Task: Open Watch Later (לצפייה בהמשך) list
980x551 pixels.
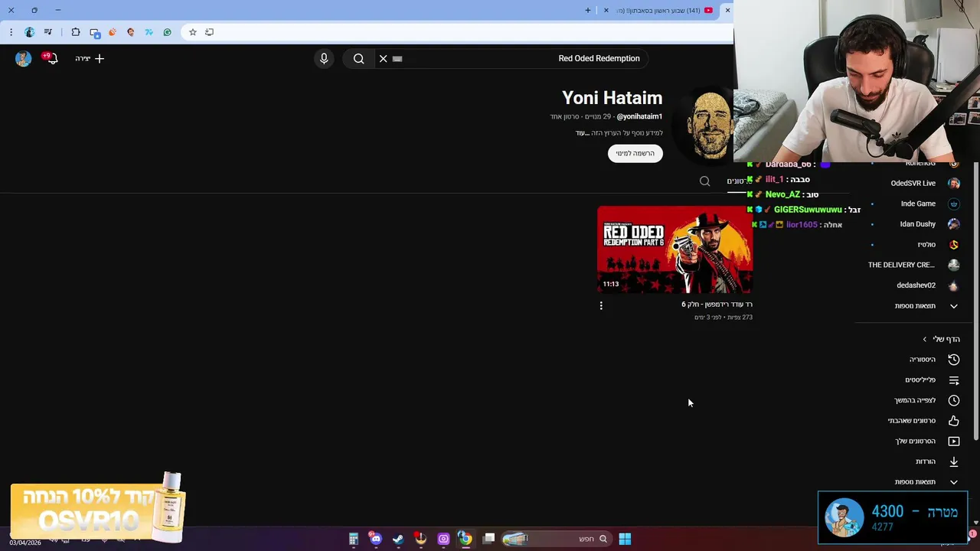Action: (926, 400)
